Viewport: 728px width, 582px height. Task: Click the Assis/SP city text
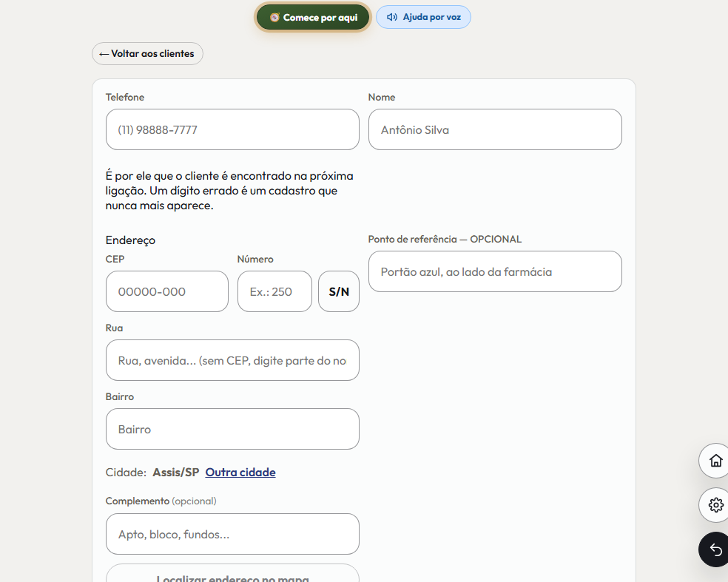click(176, 473)
